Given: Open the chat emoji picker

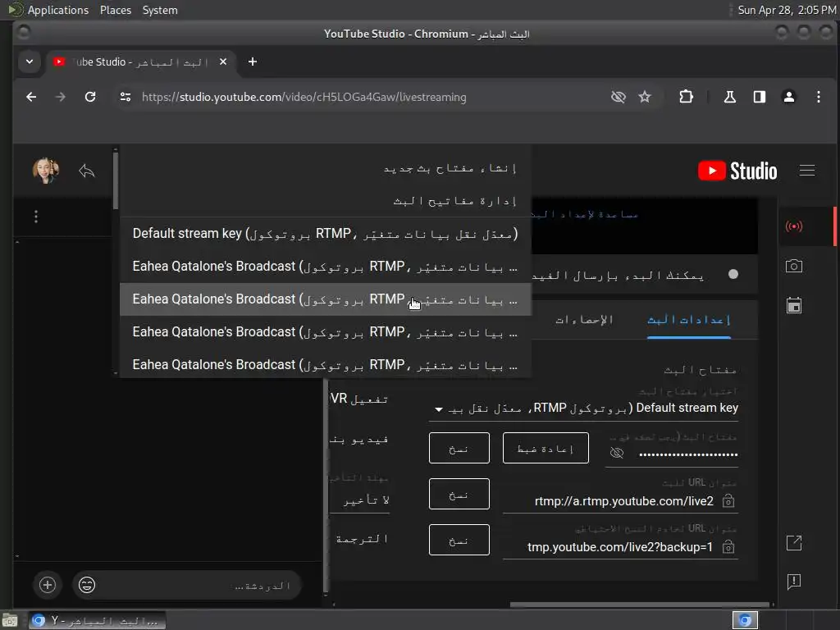Looking at the screenshot, I should pyautogui.click(x=87, y=584).
